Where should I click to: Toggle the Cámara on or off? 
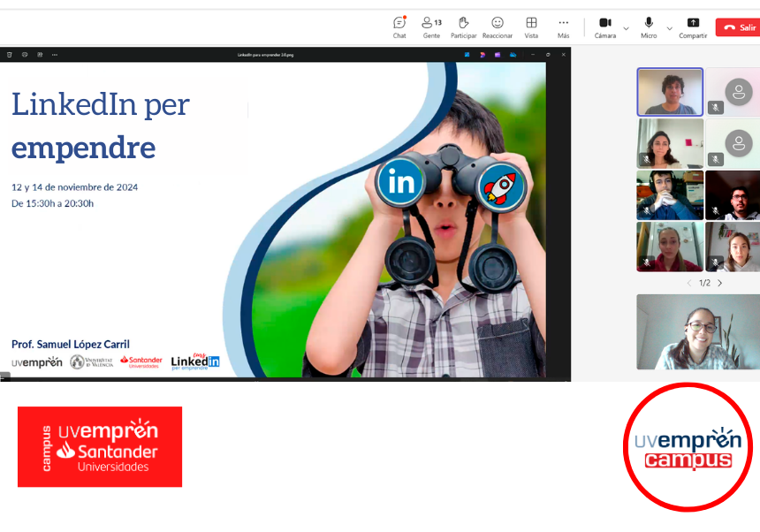[x=605, y=27]
